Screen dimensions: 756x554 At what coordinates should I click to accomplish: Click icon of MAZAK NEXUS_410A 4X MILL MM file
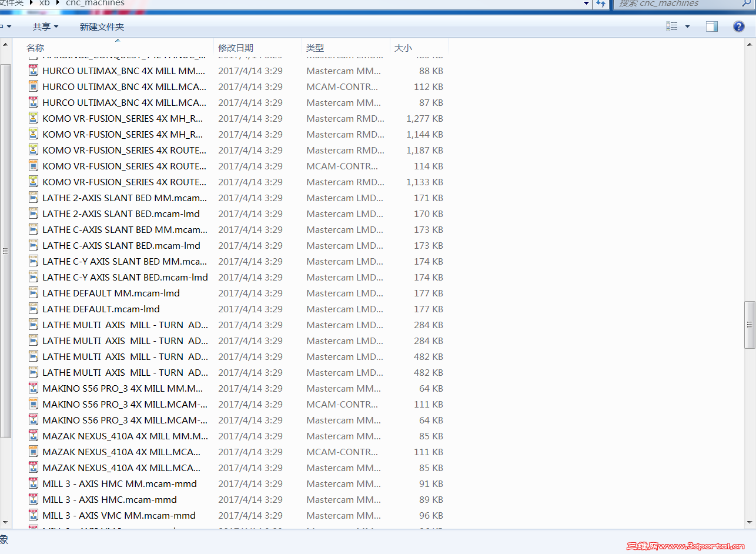click(x=34, y=436)
